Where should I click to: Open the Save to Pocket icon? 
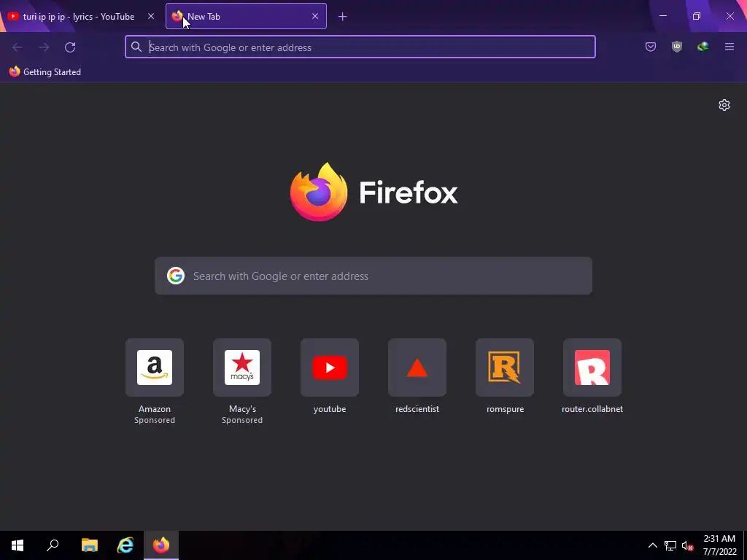tap(650, 47)
